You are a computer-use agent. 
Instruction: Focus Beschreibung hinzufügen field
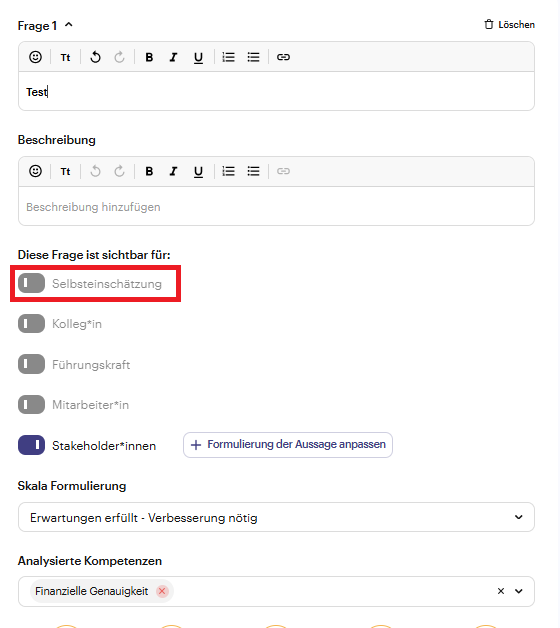tap(276, 207)
